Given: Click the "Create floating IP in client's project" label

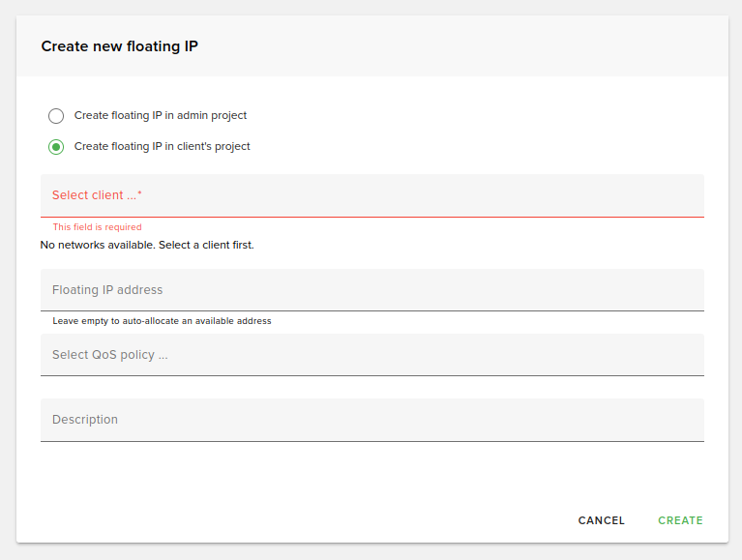Looking at the screenshot, I should (x=163, y=147).
